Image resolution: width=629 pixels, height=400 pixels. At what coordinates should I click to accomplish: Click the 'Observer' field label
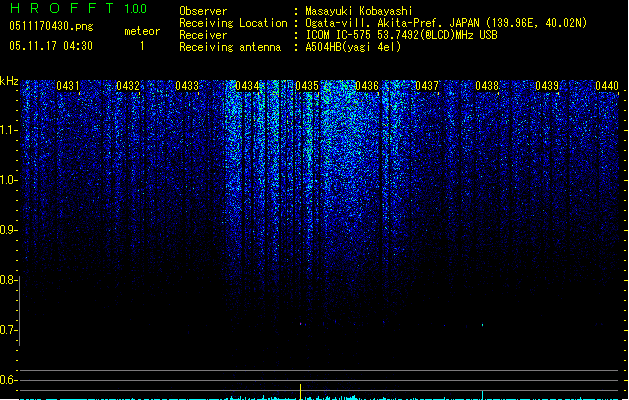click(203, 11)
